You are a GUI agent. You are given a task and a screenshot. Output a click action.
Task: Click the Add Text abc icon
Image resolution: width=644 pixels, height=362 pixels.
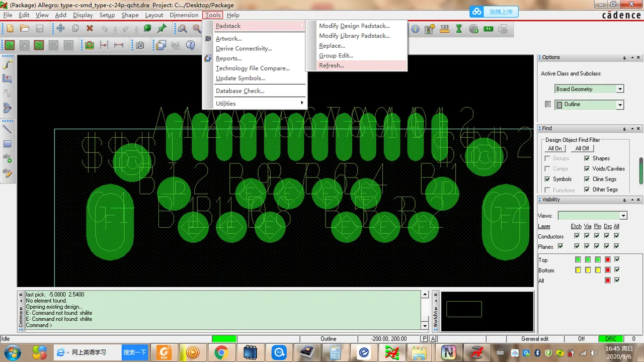8,158
